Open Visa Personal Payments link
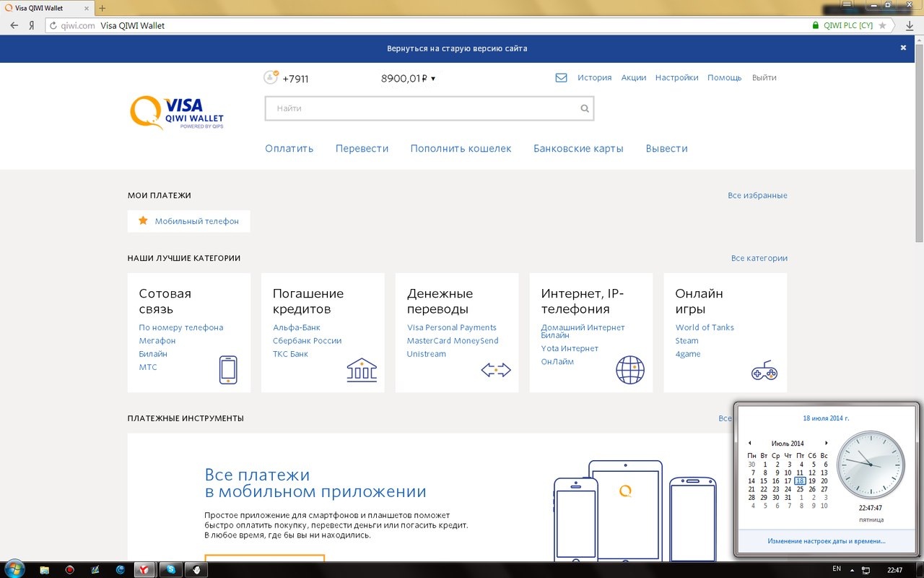924x578 pixels. tap(452, 327)
